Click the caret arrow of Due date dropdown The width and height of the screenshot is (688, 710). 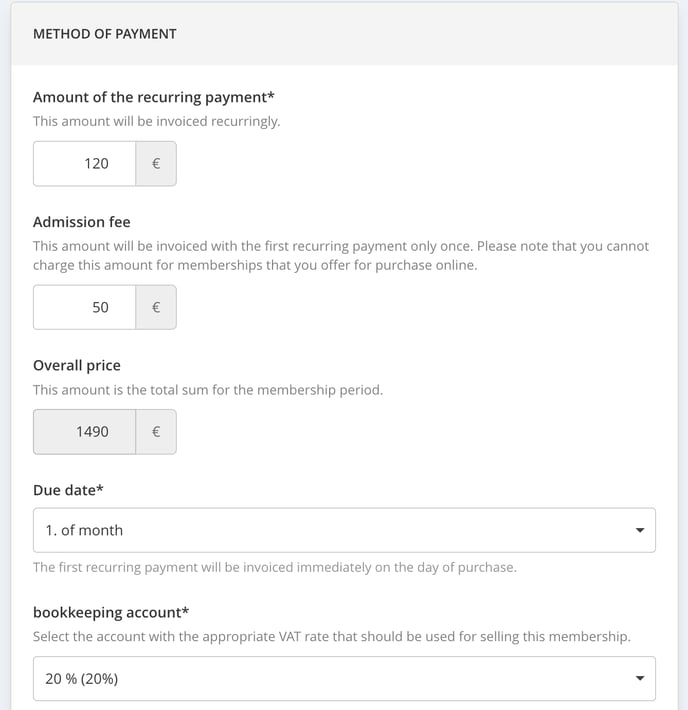(x=640, y=530)
